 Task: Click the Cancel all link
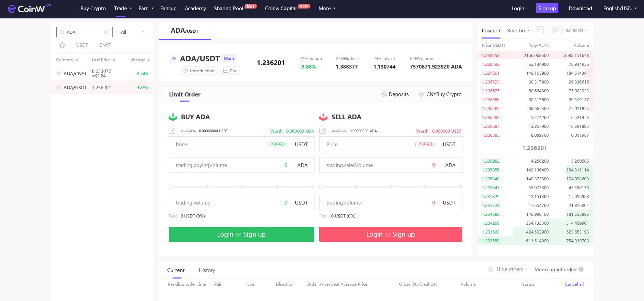pyautogui.click(x=574, y=284)
